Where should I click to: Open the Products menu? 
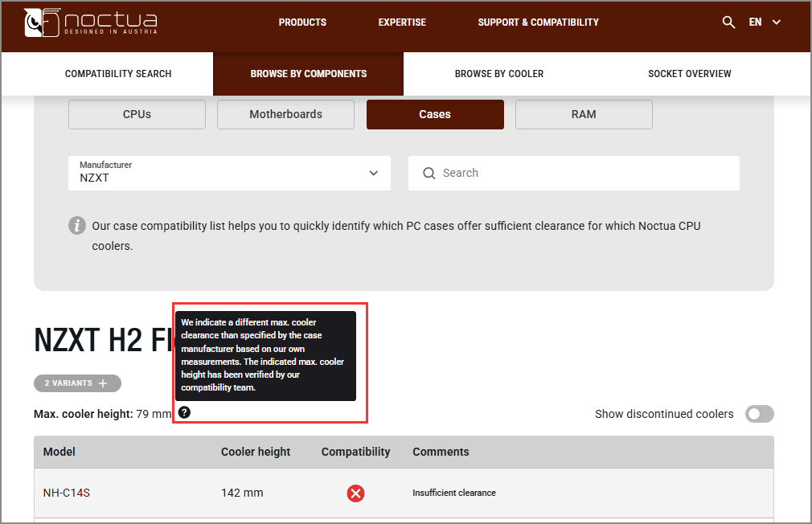click(302, 23)
